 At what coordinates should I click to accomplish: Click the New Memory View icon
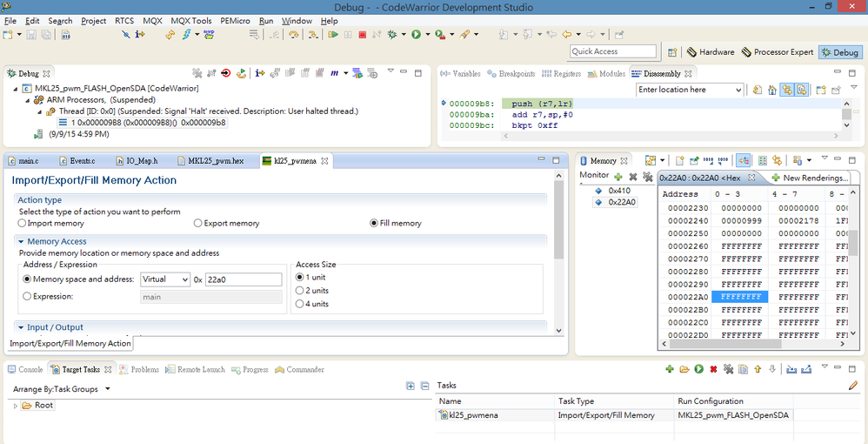[x=679, y=161]
